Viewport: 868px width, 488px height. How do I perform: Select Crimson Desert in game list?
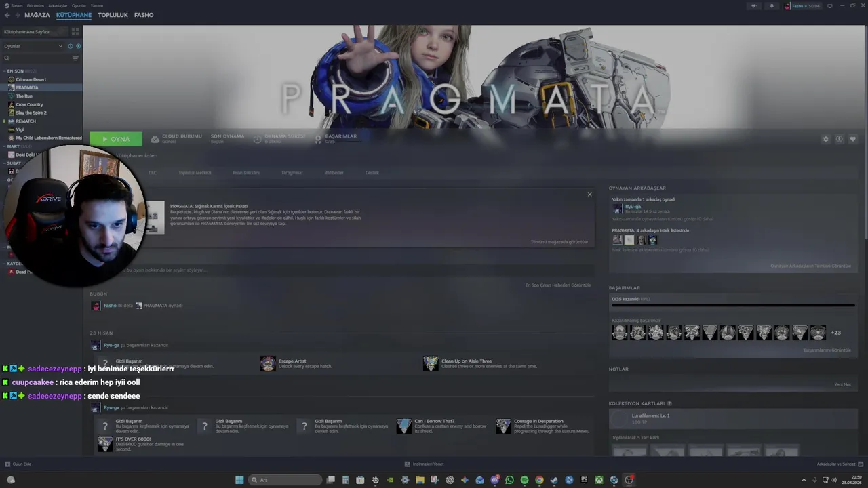(41, 79)
